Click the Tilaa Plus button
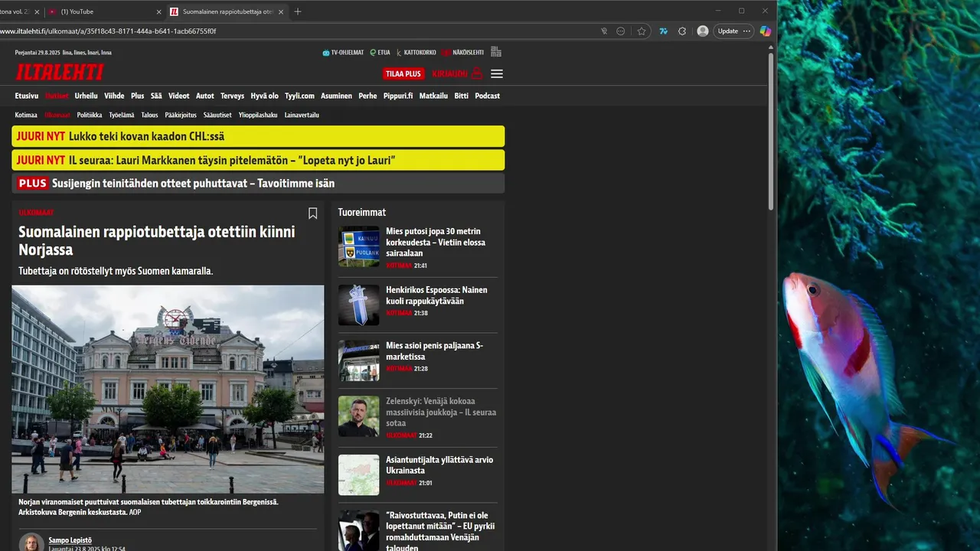Viewport: 980px width, 551px height. (403, 73)
